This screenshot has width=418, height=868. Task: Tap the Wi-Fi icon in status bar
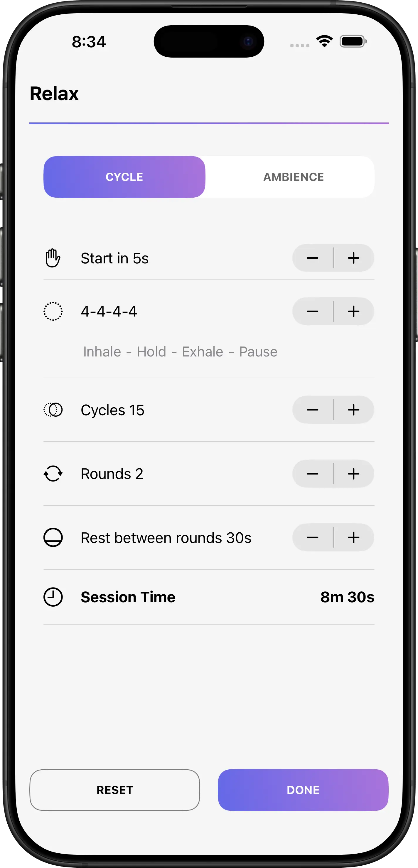coord(324,41)
